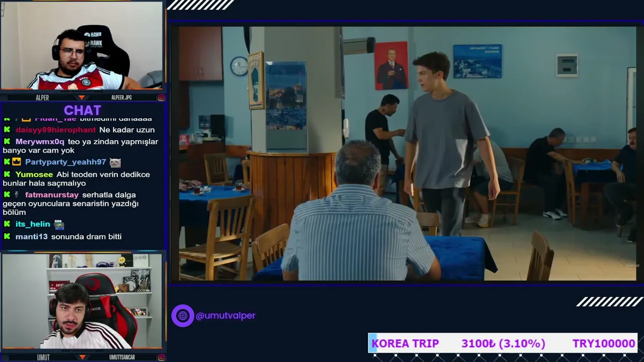Click the message 'bunlar hala saçmalıyo'

(x=44, y=183)
